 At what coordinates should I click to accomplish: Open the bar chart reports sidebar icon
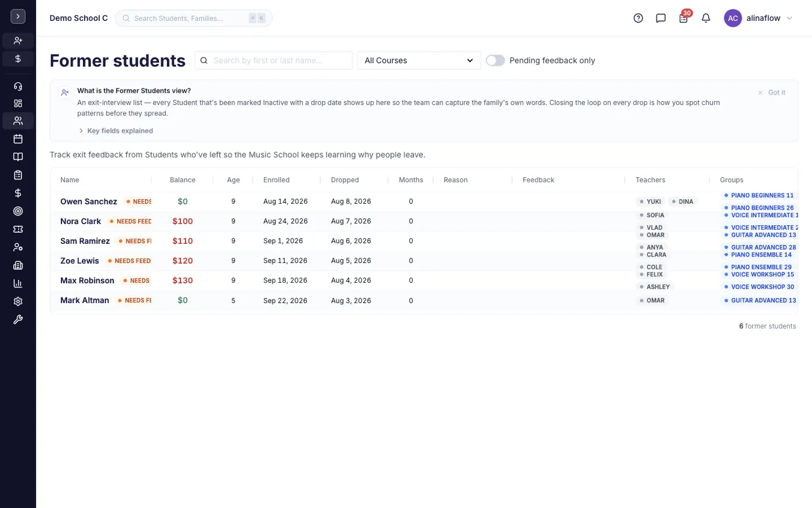pos(18,283)
